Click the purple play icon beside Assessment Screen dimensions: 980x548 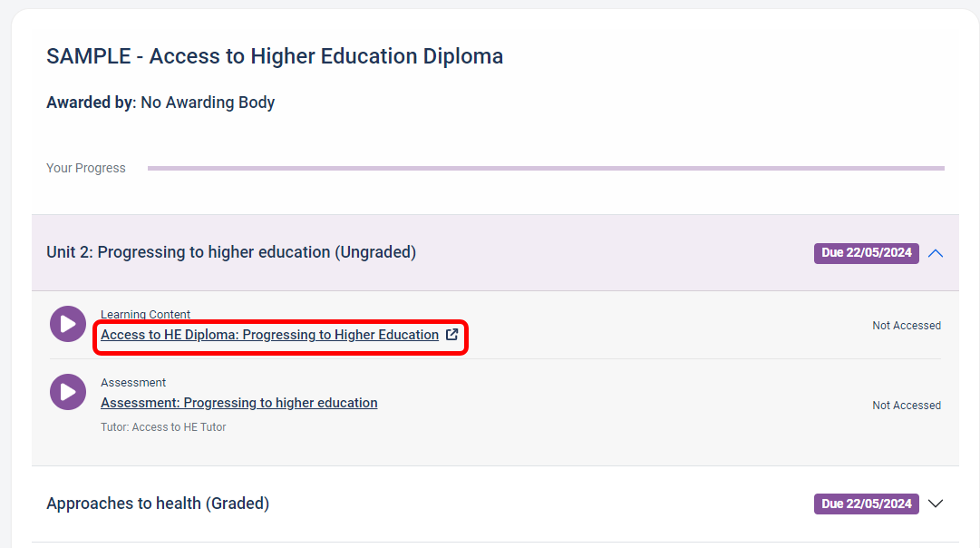67,392
